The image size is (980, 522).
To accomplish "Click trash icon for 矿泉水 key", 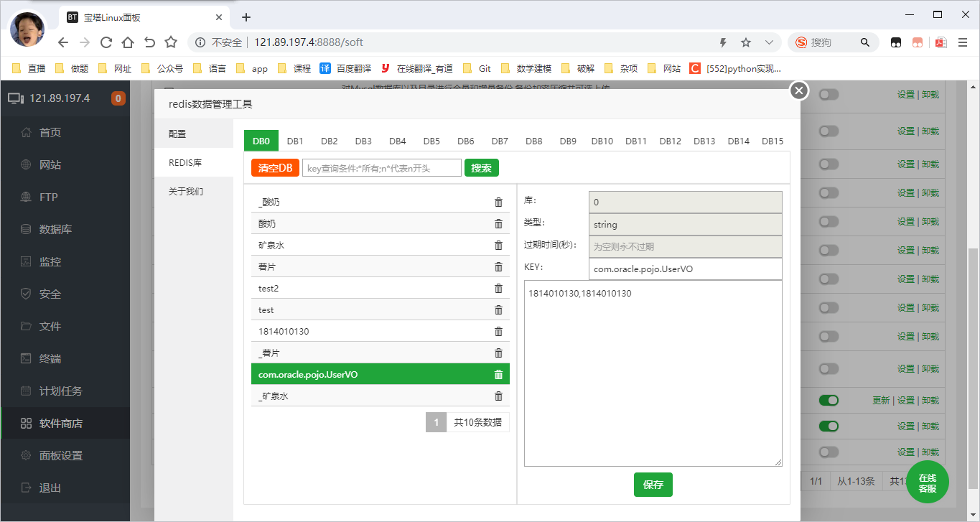I will pyautogui.click(x=498, y=246).
